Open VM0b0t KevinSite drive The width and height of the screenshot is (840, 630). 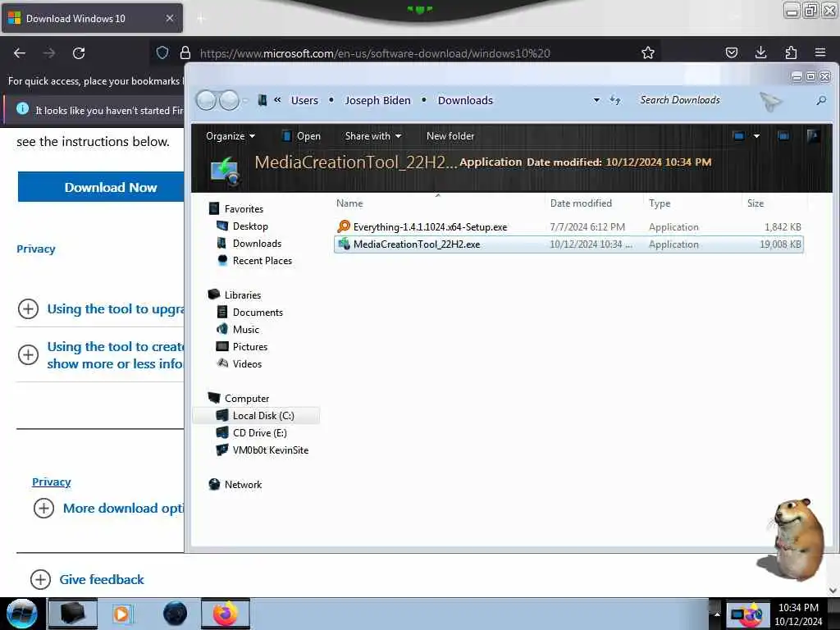pos(271,450)
